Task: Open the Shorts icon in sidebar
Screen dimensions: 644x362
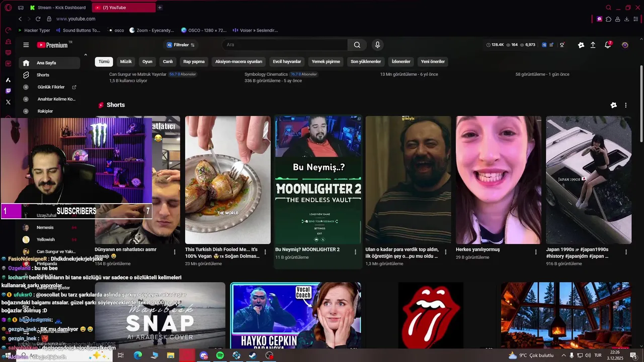Action: [26, 75]
